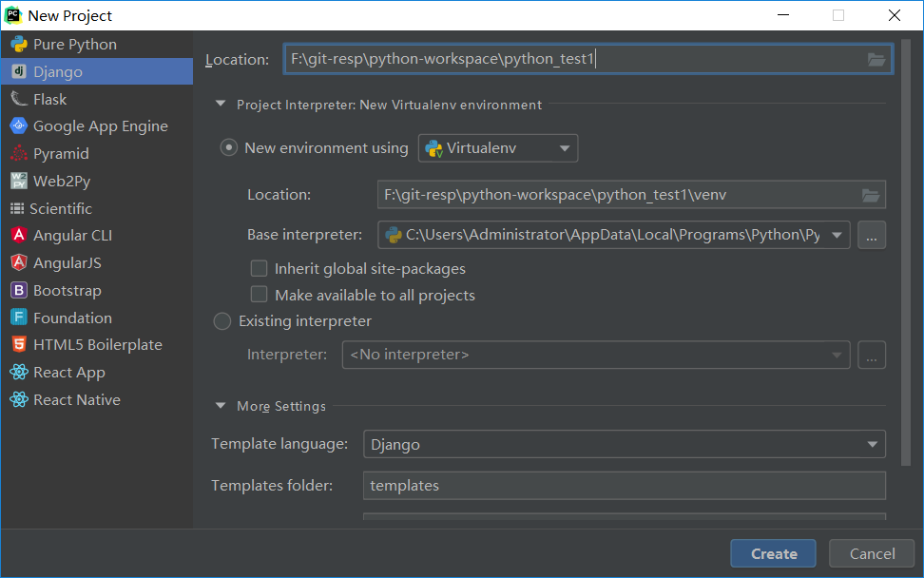The image size is (924, 578).
Task: Pick the React App icon
Action: (x=19, y=372)
